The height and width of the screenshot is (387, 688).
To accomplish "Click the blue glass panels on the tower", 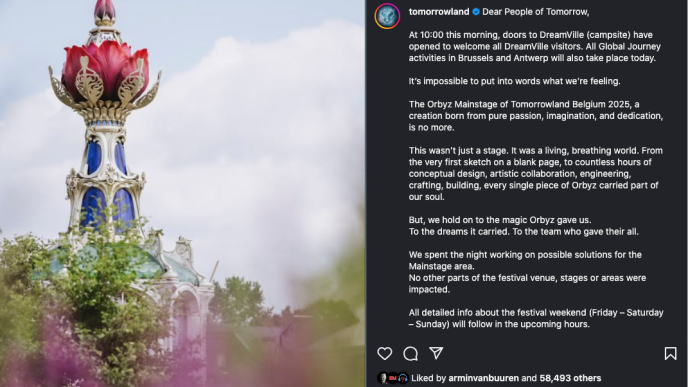I will click(x=107, y=184).
